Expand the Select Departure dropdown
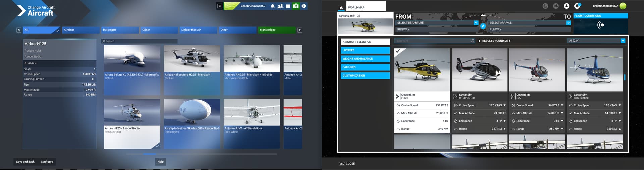 click(x=476, y=23)
